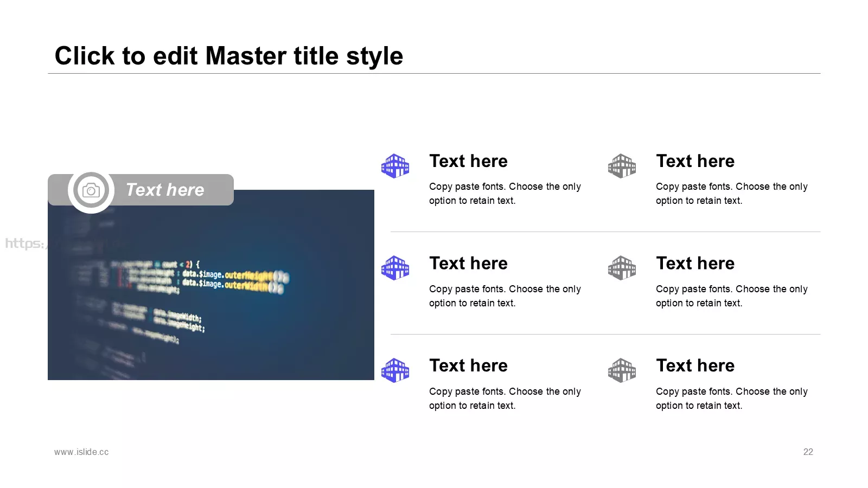Click the top 'Text here' heading beside the gray icon

click(x=695, y=161)
